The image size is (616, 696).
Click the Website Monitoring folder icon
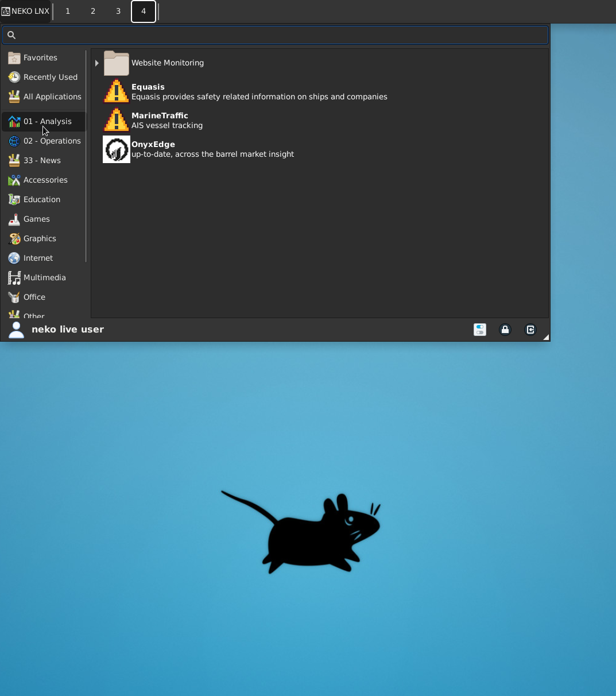pyautogui.click(x=117, y=63)
